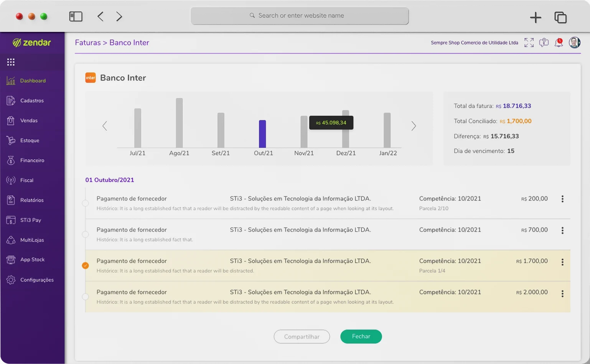Click the MultiLojas icon
This screenshot has width=590, height=364.
coord(11,240)
